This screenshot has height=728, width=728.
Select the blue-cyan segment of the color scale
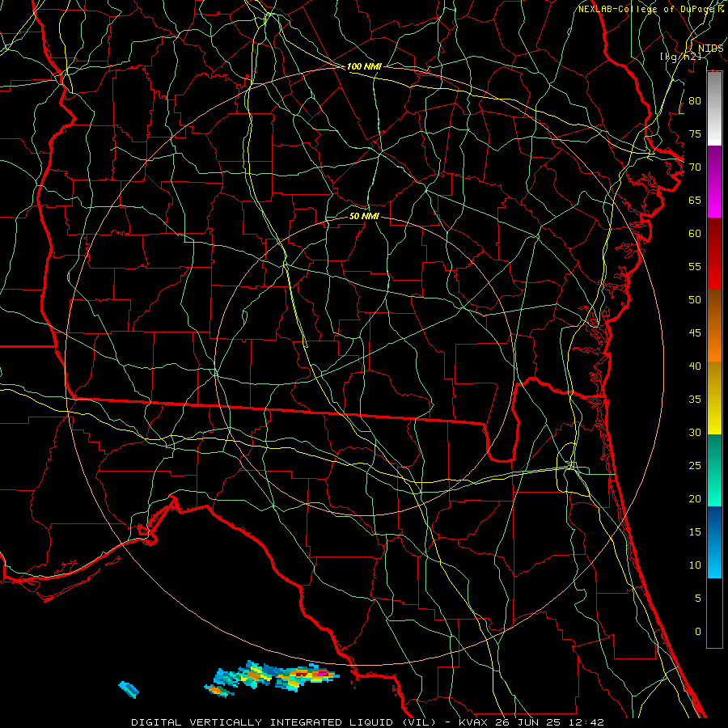(x=714, y=542)
